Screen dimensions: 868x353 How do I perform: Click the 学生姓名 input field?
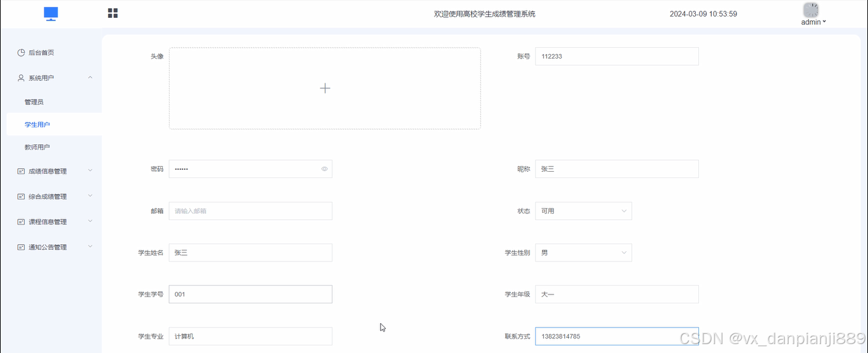[x=250, y=253]
